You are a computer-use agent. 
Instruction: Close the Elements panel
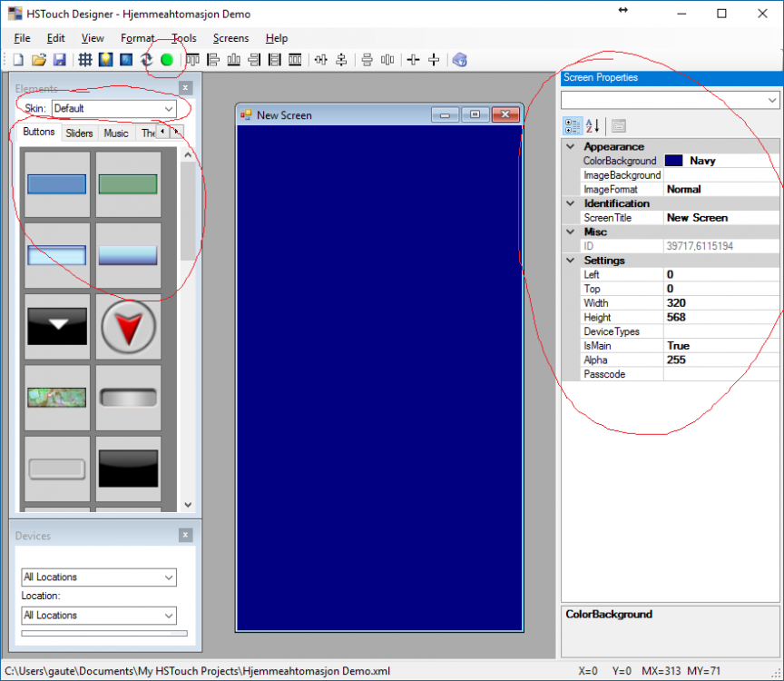(x=185, y=88)
